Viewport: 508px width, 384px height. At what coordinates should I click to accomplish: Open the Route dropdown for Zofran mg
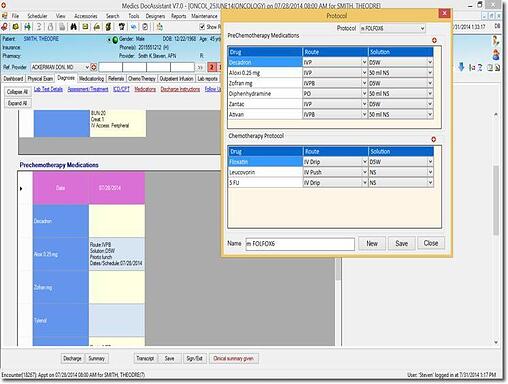(335, 83)
